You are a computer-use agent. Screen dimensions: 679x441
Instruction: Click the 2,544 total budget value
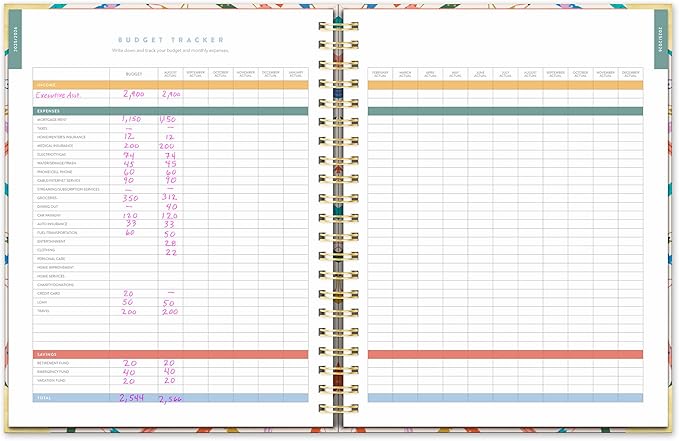[x=132, y=398]
